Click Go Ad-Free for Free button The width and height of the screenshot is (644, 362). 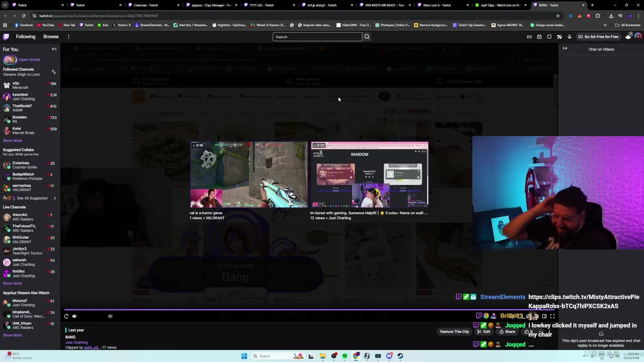pyautogui.click(x=598, y=37)
